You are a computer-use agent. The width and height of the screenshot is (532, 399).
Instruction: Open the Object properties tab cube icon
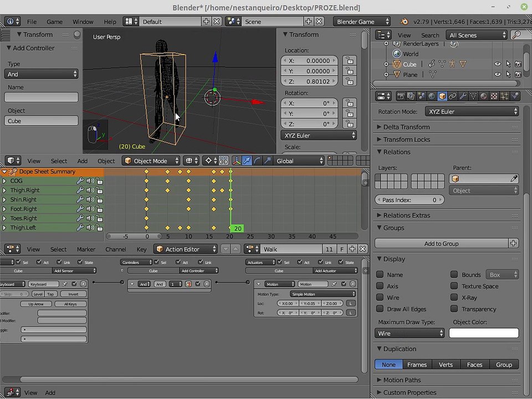[442, 96]
